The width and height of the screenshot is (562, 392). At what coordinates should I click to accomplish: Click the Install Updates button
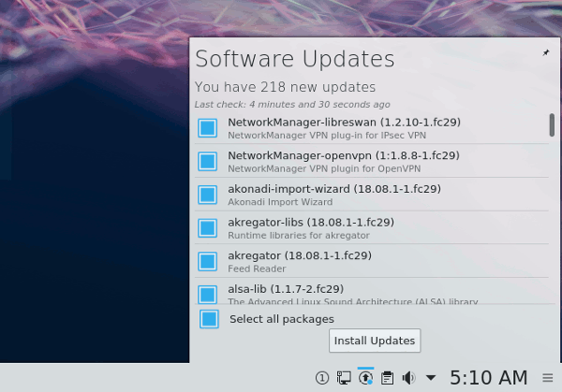click(375, 341)
